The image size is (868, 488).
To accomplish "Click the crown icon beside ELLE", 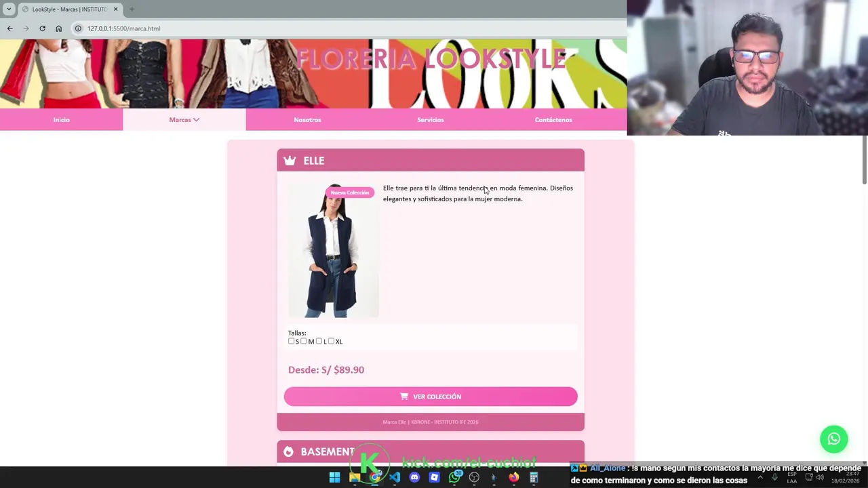I will (290, 161).
